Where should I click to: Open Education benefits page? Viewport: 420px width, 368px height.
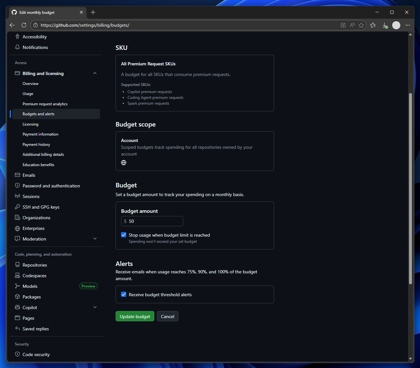pyautogui.click(x=38, y=165)
